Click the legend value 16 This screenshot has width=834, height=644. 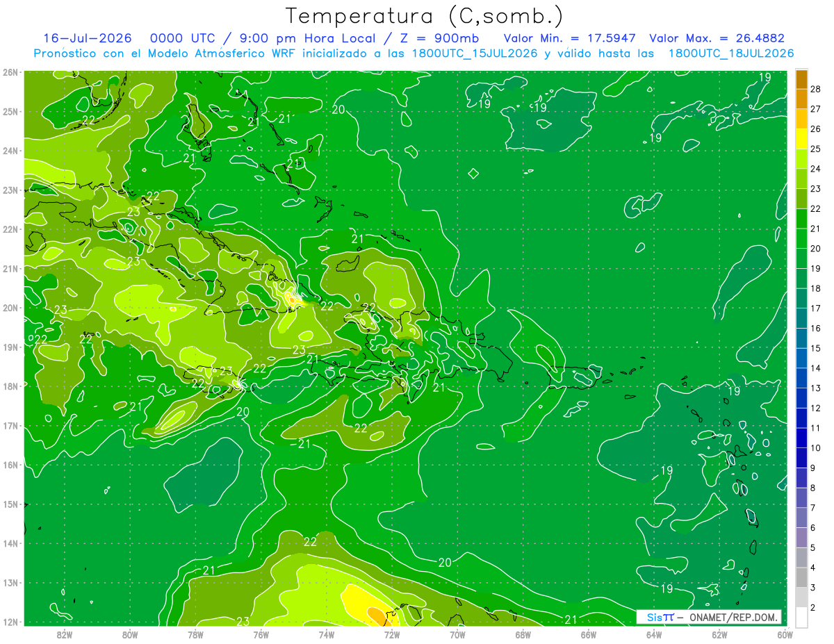point(816,328)
